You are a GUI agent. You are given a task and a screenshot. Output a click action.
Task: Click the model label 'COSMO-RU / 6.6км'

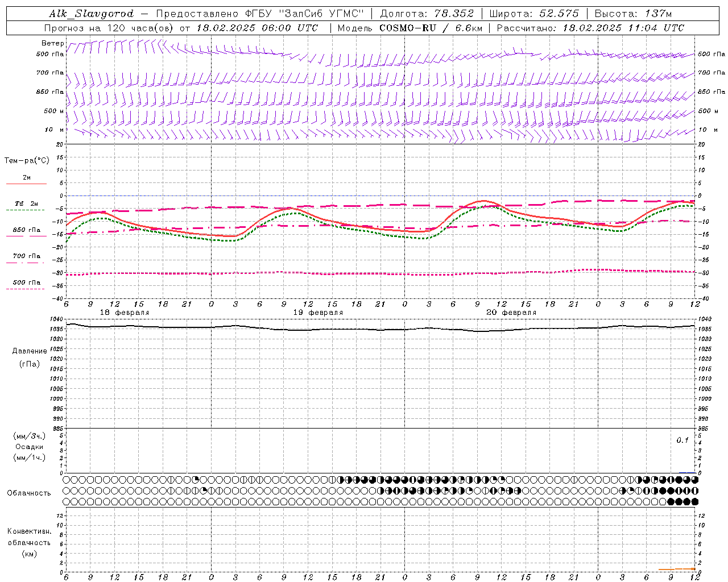click(431, 28)
